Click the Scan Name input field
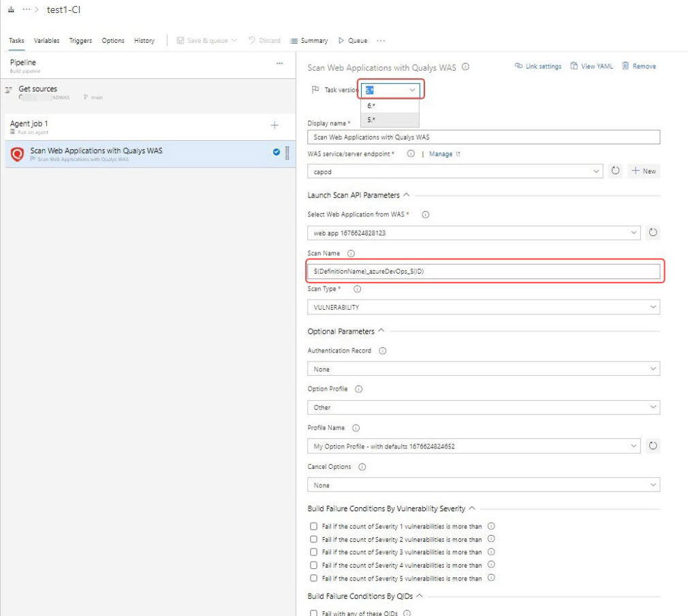The image size is (688, 616). click(x=484, y=272)
